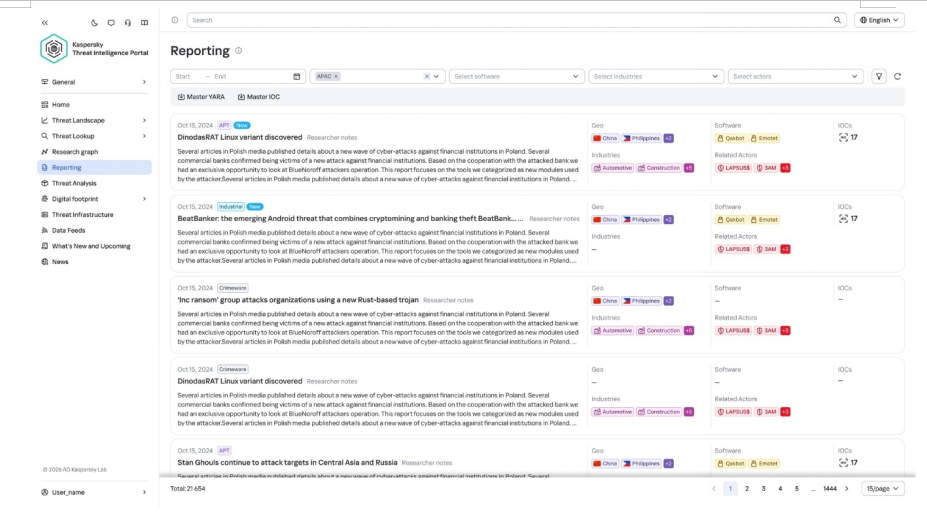Open the English language dropdown
Viewport: 927px width, 530px height.
[879, 20]
